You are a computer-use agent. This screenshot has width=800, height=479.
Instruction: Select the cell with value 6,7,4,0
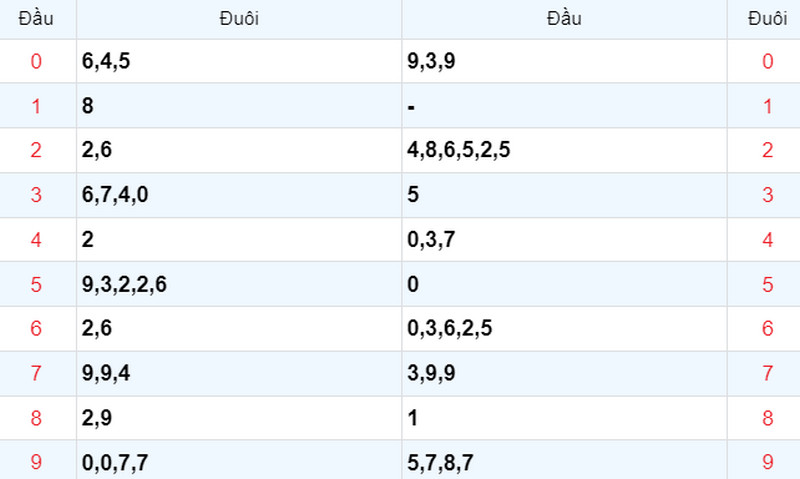239,195
